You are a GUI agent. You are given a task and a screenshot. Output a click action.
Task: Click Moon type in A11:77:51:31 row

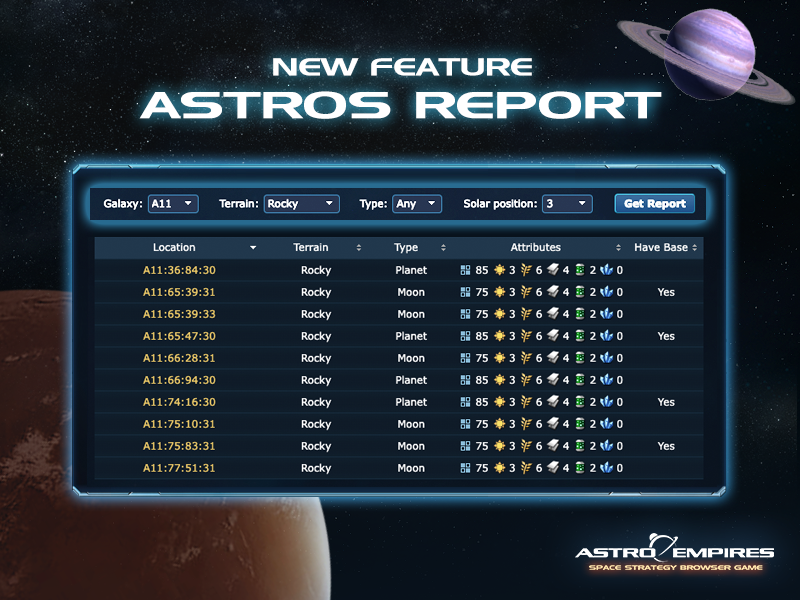point(411,467)
